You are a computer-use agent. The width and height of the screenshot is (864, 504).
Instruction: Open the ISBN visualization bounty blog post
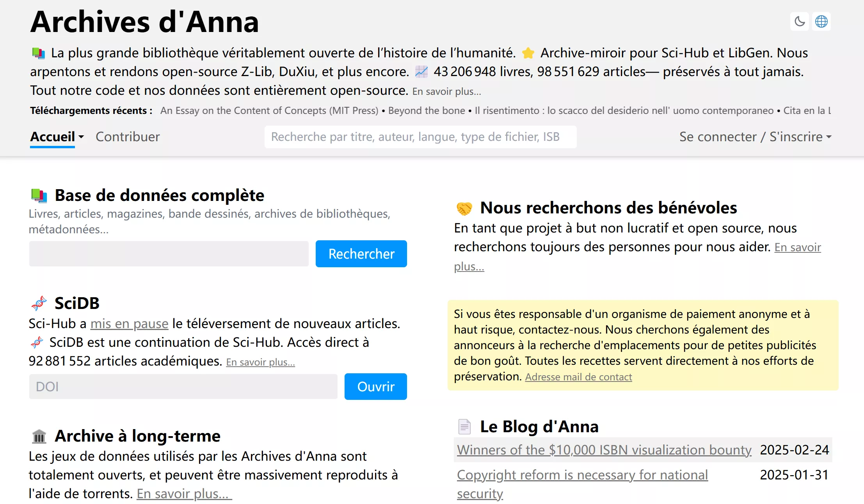(x=604, y=450)
